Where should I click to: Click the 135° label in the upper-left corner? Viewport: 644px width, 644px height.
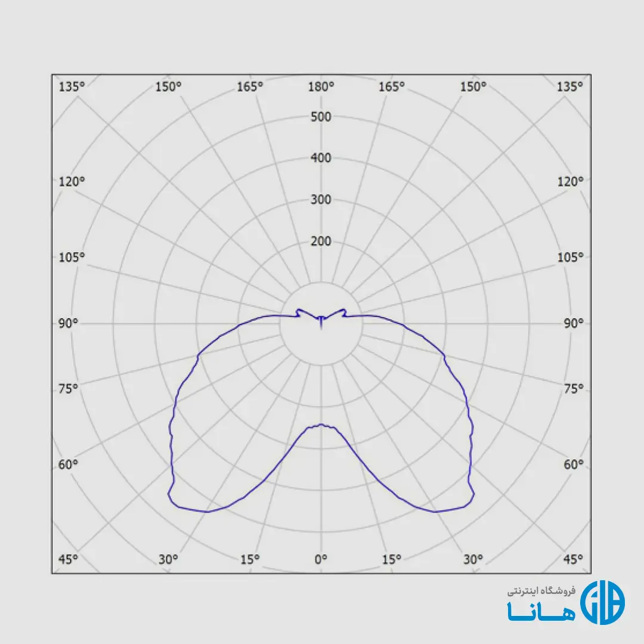[72, 86]
